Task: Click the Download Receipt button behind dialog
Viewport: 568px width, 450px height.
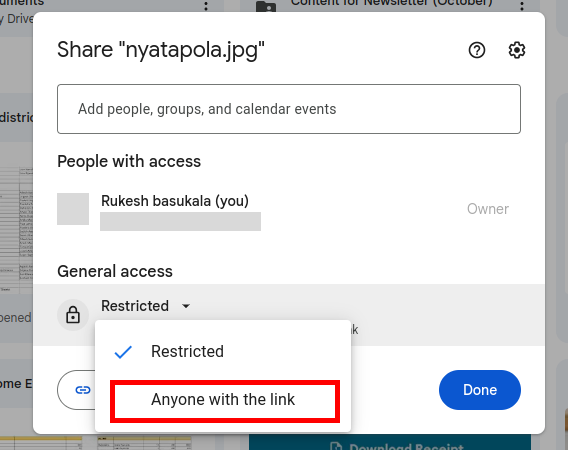Action: tap(390, 442)
